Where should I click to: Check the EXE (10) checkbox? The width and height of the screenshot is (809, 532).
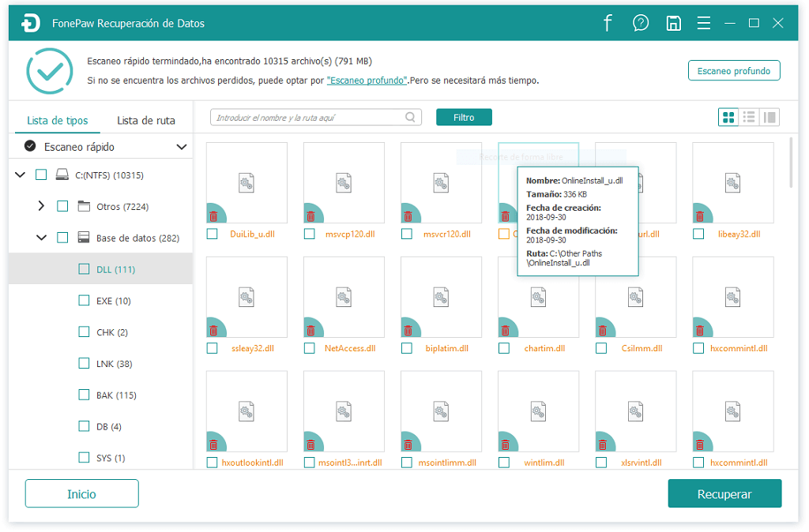84,301
